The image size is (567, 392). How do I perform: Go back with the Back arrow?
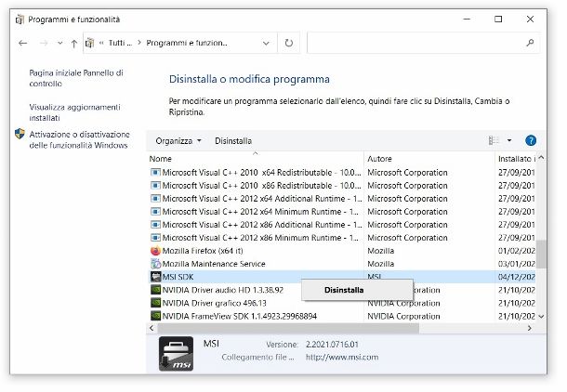23,44
